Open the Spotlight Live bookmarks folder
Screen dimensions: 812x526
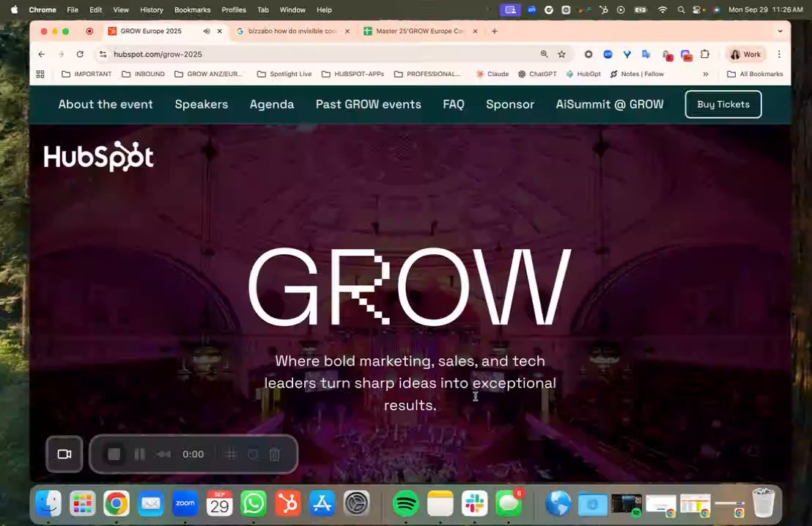pyautogui.click(x=284, y=74)
